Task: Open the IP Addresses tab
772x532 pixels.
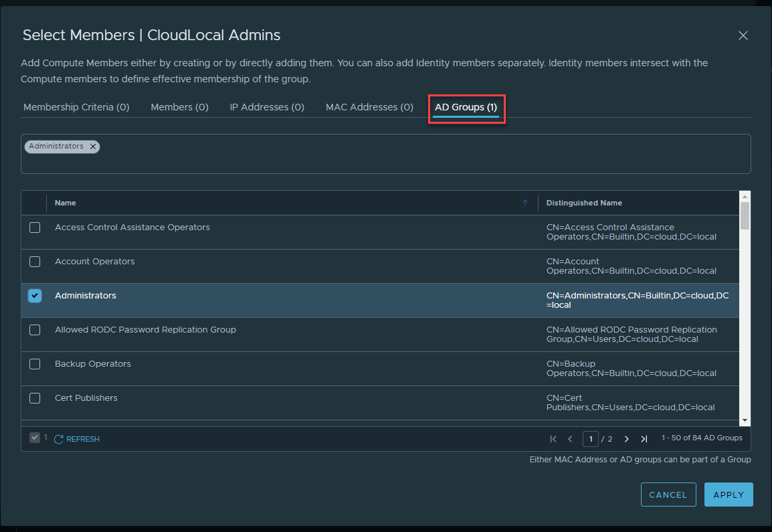Action: [267, 107]
